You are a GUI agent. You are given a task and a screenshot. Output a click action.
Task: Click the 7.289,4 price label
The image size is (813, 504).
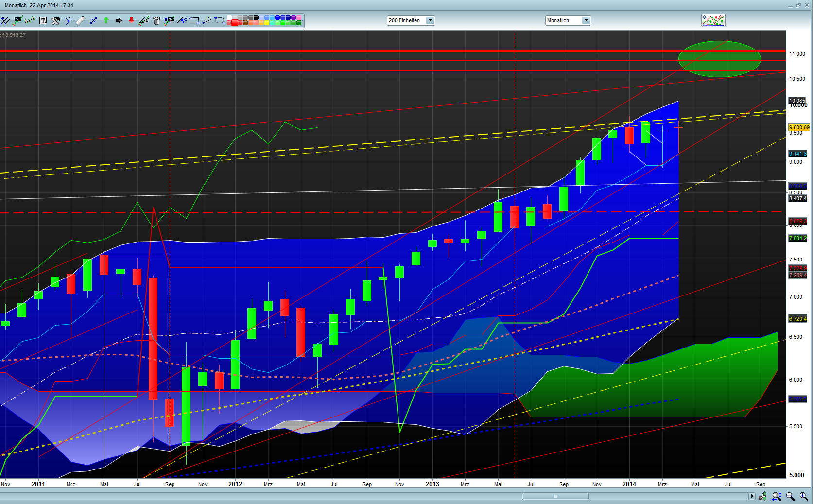[797, 275]
